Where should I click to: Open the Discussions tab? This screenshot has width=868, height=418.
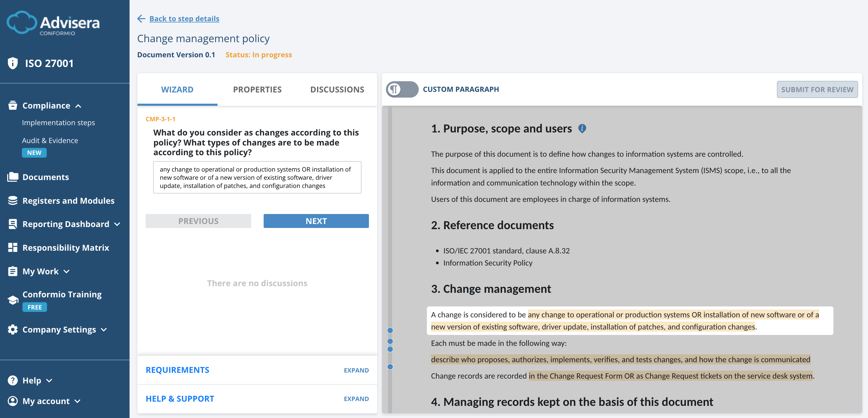point(337,89)
